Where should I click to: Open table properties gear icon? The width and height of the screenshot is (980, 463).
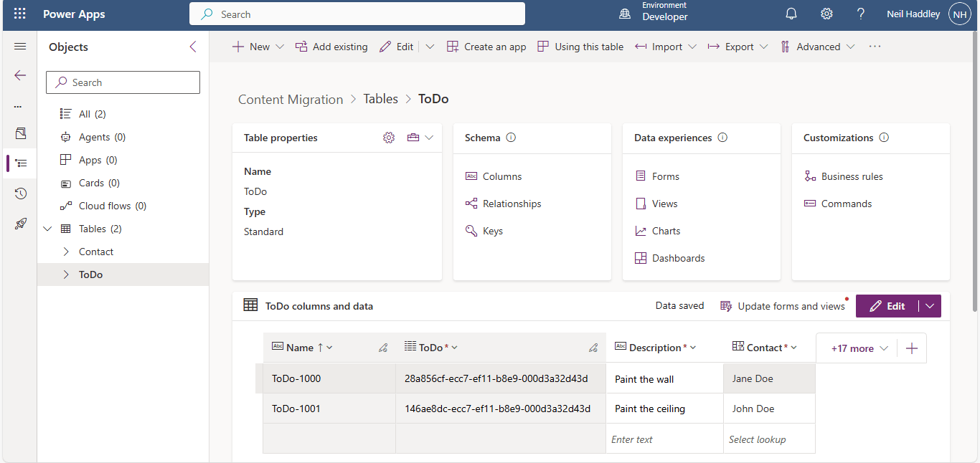[389, 138]
